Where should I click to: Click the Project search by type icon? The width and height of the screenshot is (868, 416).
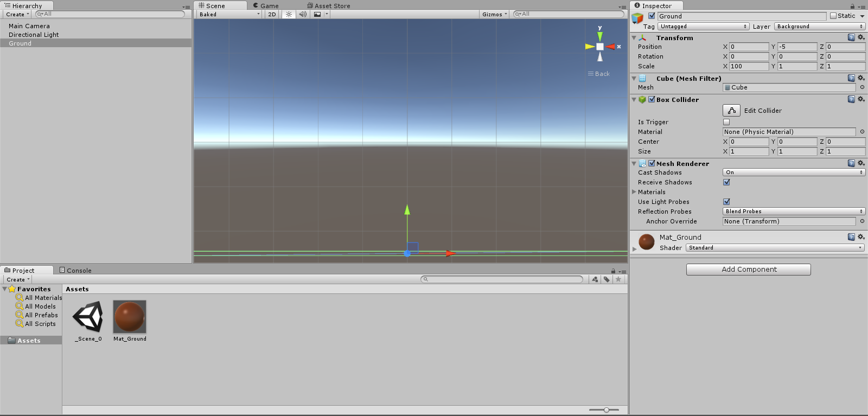click(x=595, y=279)
